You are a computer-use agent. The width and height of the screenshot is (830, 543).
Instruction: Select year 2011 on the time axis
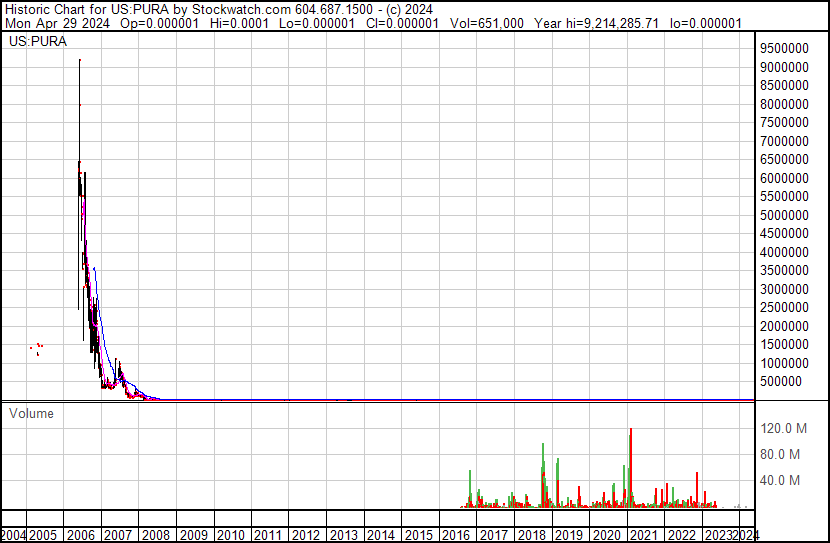tap(268, 535)
